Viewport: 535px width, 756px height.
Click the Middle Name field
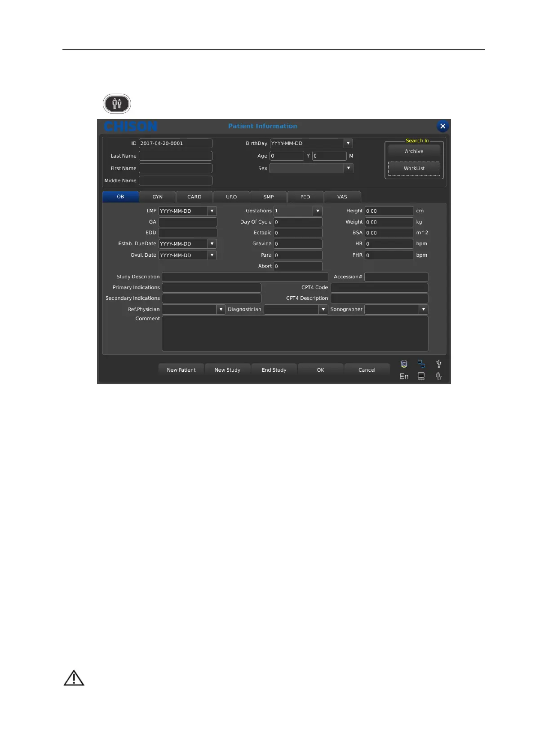(x=176, y=180)
